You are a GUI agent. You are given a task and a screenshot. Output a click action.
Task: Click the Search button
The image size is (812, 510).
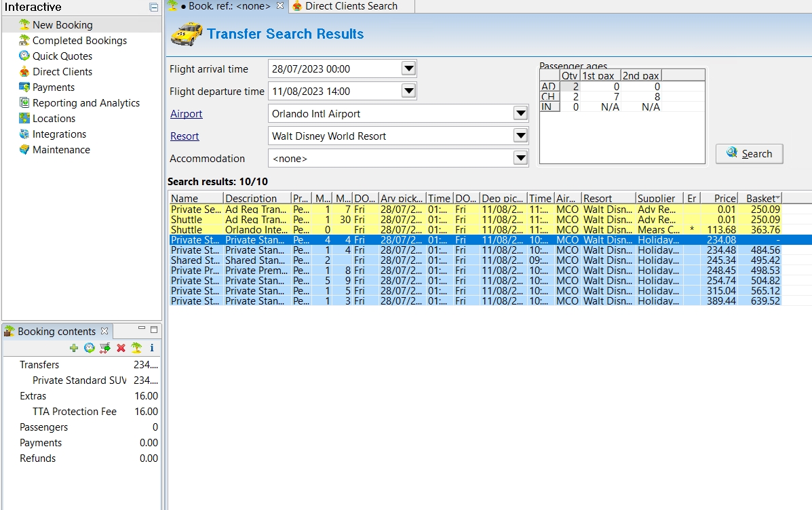(x=749, y=153)
